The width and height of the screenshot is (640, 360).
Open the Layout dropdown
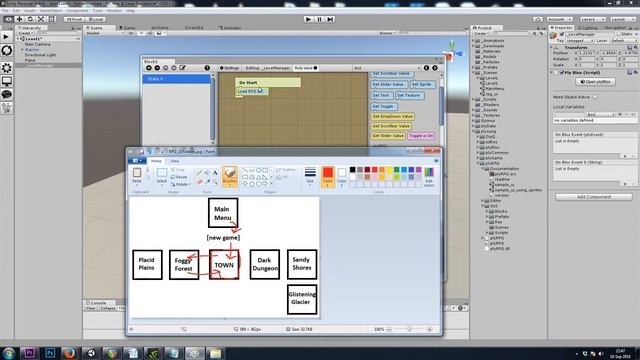623,19
